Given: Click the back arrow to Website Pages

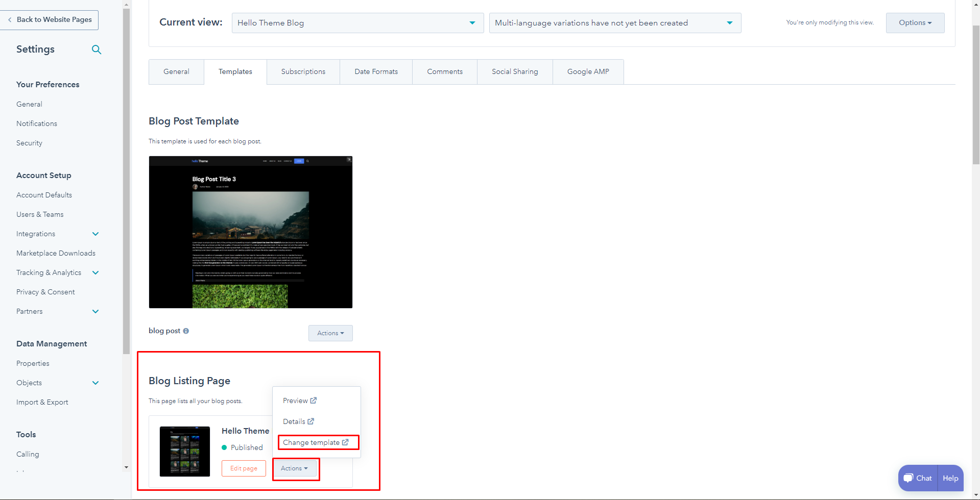Looking at the screenshot, I should click(x=10, y=20).
